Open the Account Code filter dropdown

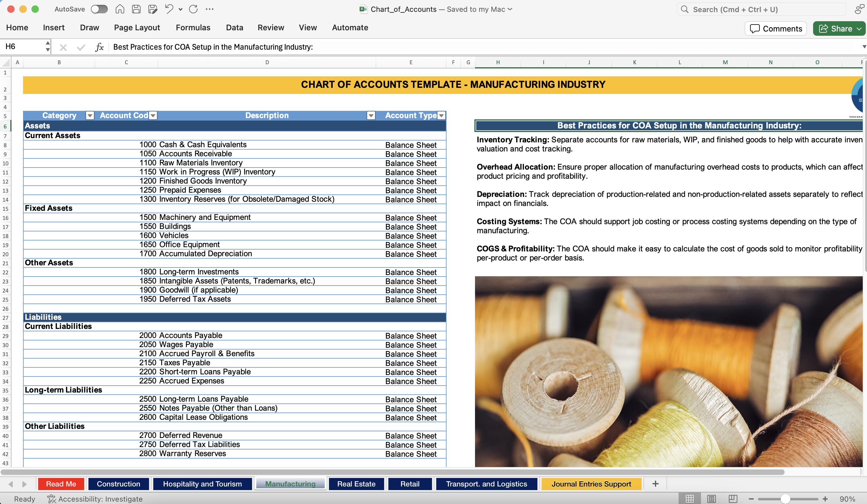point(153,116)
